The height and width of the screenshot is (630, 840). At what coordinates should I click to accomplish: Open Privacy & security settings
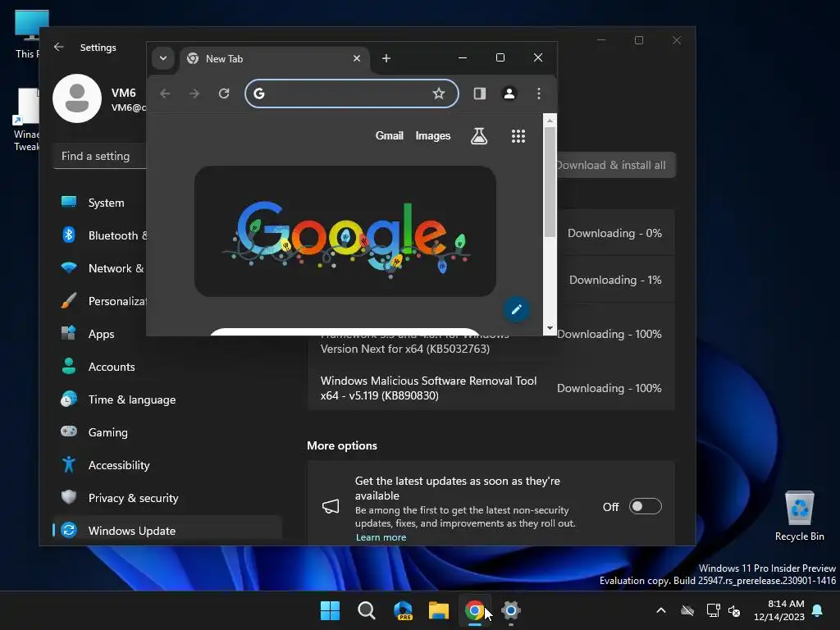pos(167,498)
